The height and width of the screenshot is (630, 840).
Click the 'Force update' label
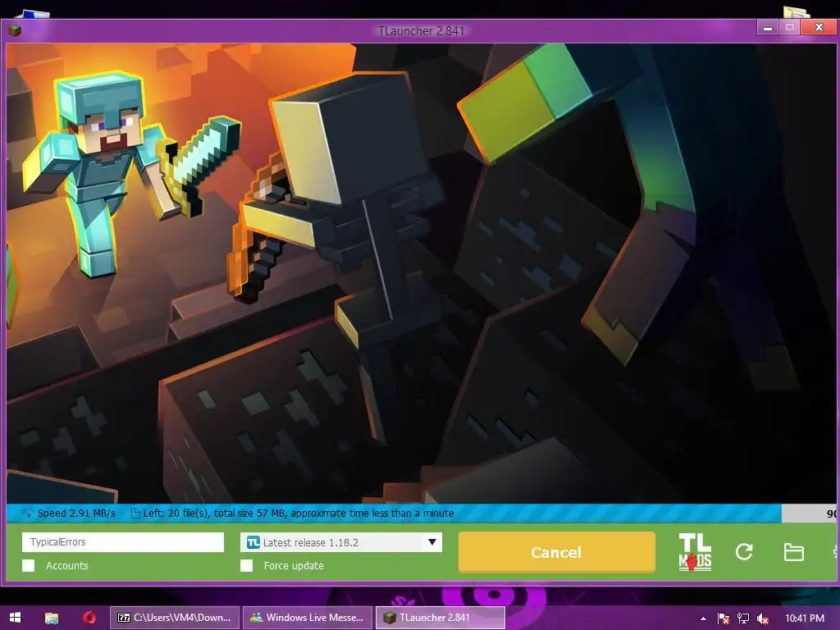294,566
